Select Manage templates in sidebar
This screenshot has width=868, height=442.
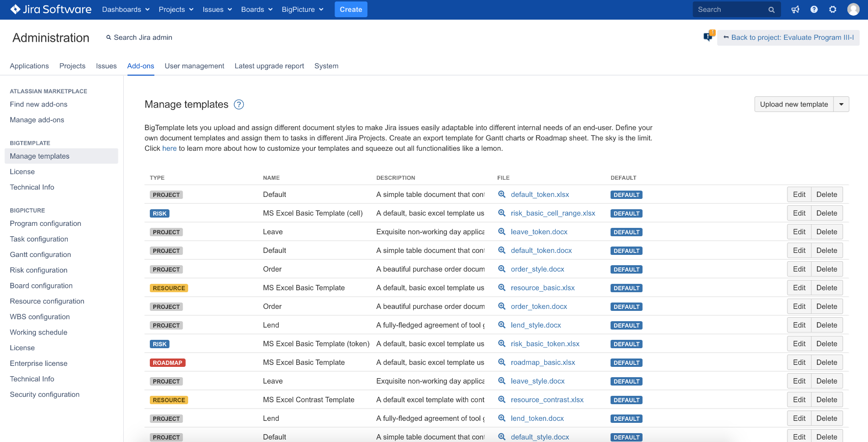pos(61,156)
